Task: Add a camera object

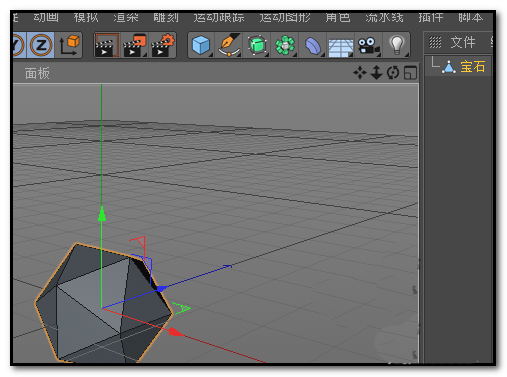Action: pos(368,45)
